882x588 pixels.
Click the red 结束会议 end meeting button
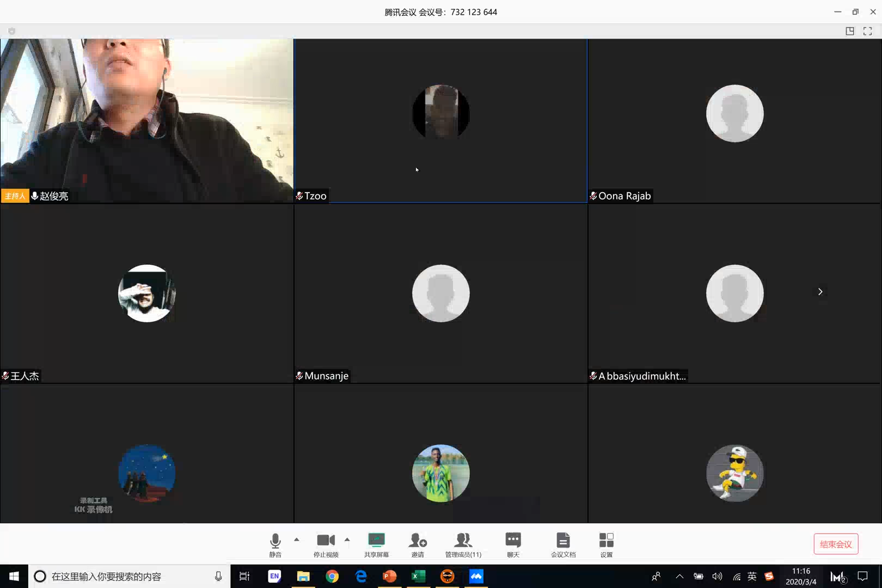[836, 544]
